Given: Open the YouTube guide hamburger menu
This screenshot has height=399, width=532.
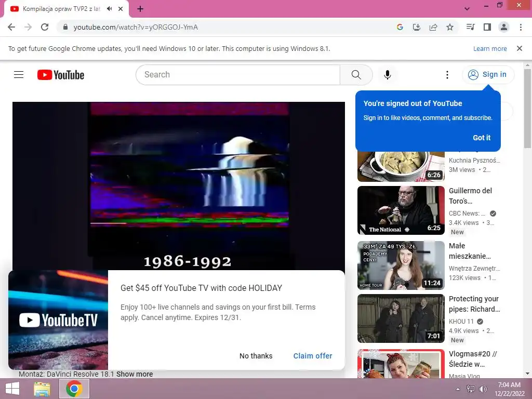Looking at the screenshot, I should [19, 75].
